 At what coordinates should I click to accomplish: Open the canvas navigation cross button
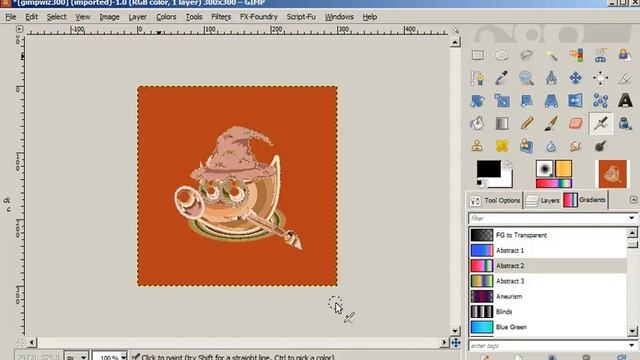(456, 342)
